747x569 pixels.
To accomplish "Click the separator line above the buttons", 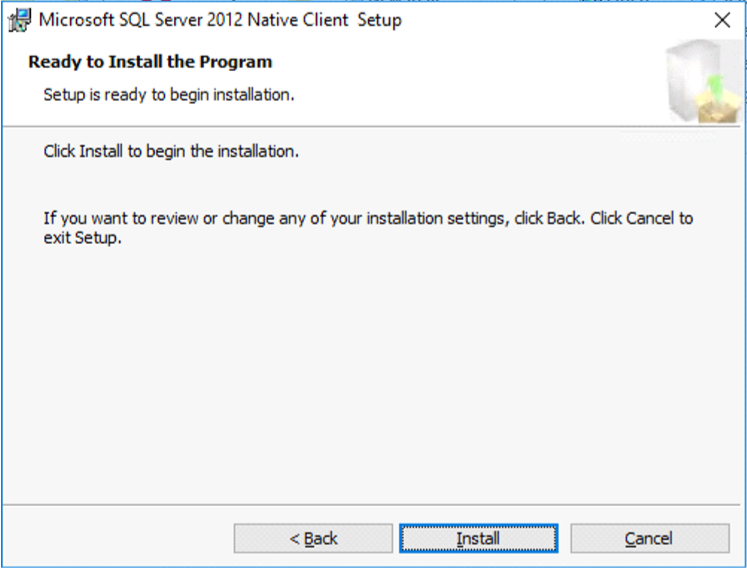I will (372, 505).
